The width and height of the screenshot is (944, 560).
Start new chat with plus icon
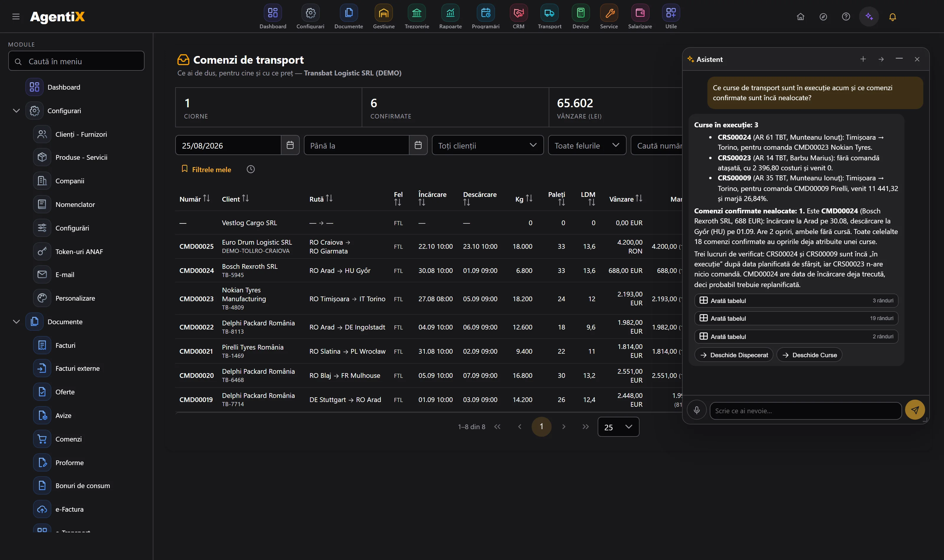tap(863, 59)
